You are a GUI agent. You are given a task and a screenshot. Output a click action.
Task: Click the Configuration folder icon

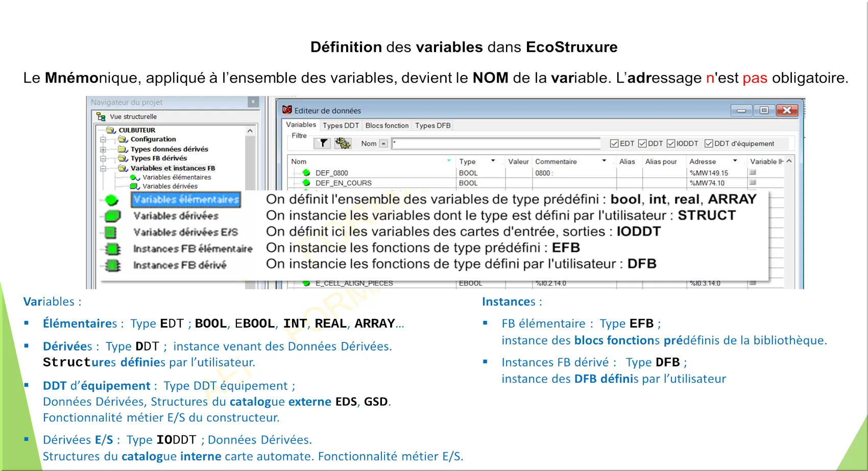point(123,139)
